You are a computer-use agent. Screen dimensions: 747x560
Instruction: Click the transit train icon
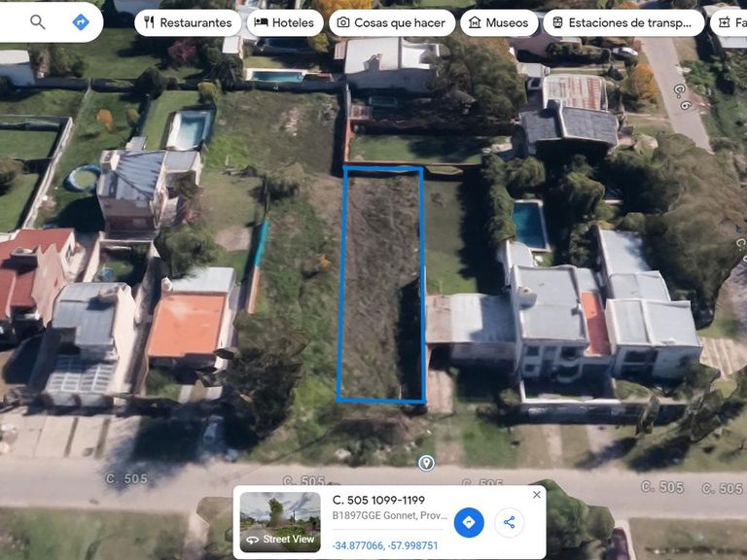[557, 22]
